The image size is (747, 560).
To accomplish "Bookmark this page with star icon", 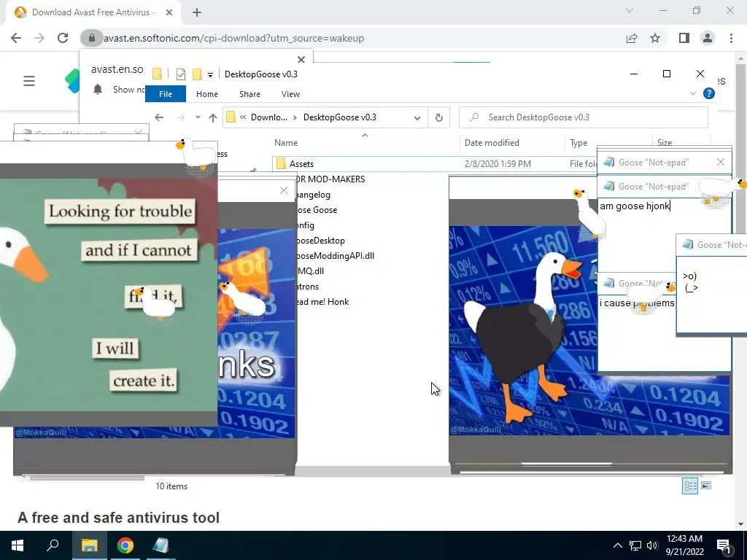I will tap(655, 38).
